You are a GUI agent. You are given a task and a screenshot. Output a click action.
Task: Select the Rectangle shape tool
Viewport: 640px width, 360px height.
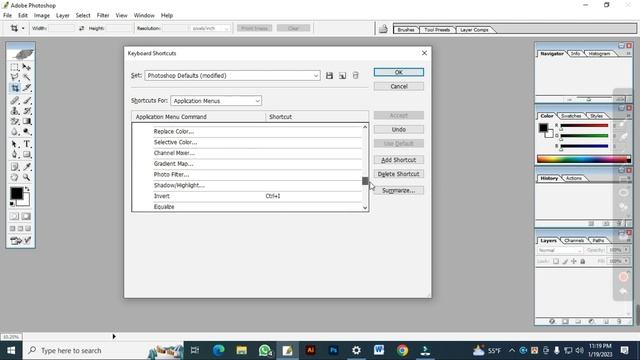[27, 155]
